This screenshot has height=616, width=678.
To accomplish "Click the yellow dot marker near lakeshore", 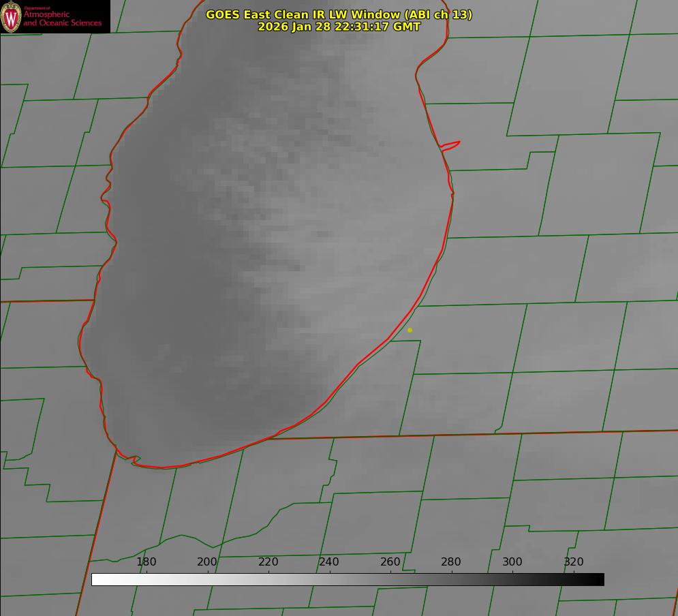I will tap(410, 330).
